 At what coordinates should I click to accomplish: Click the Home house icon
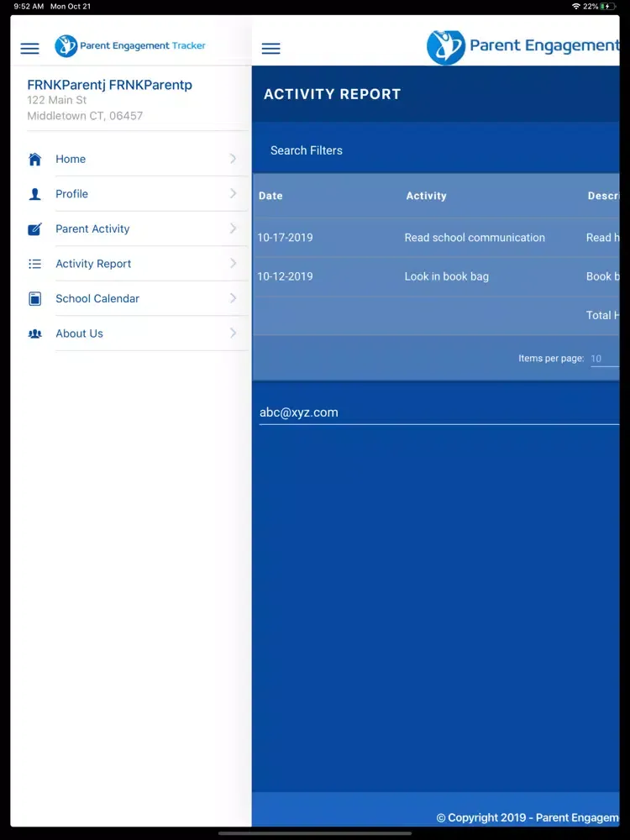click(x=34, y=159)
